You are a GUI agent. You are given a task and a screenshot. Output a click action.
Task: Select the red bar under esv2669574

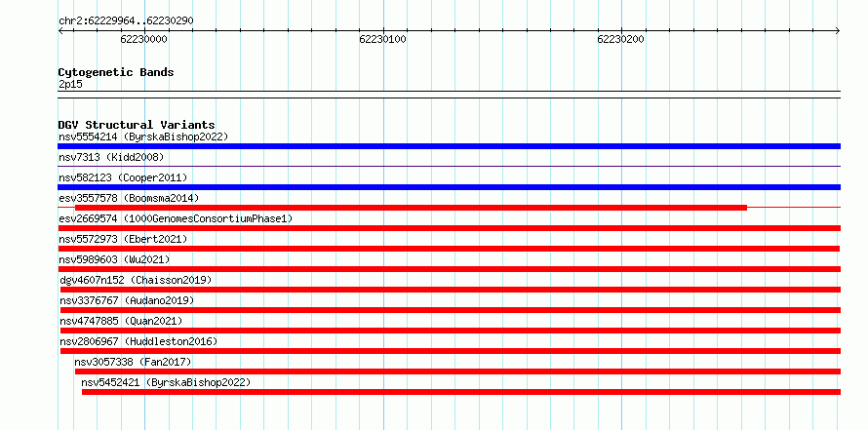pos(449,228)
